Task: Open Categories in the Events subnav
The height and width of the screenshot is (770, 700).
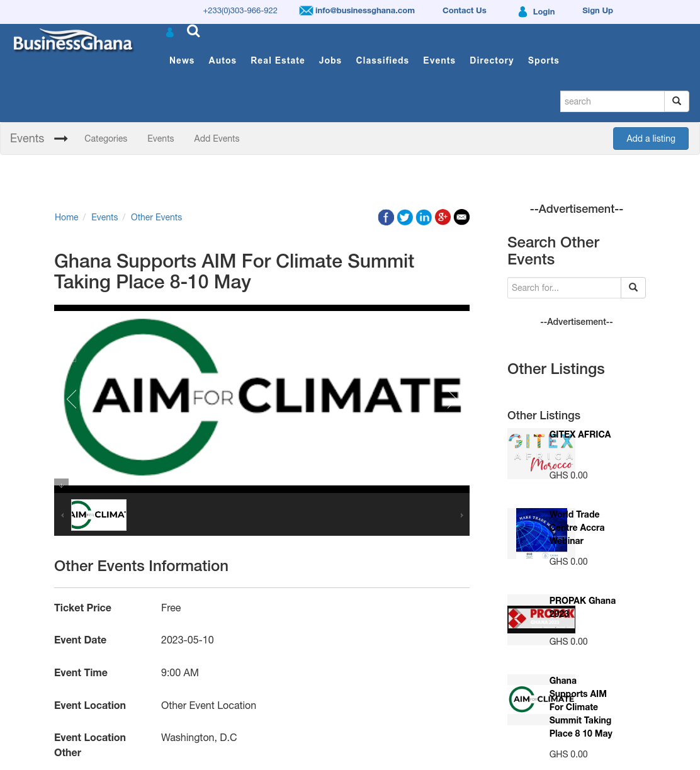Action: tap(106, 139)
